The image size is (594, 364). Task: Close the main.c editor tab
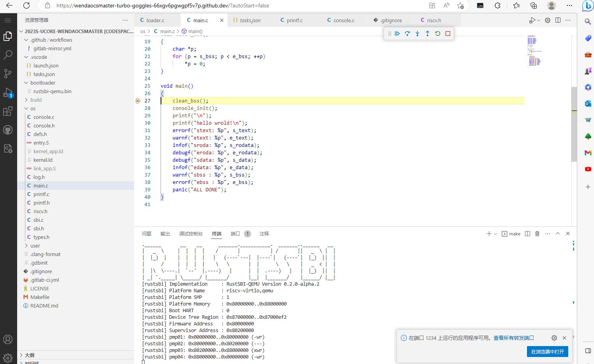[222, 20]
